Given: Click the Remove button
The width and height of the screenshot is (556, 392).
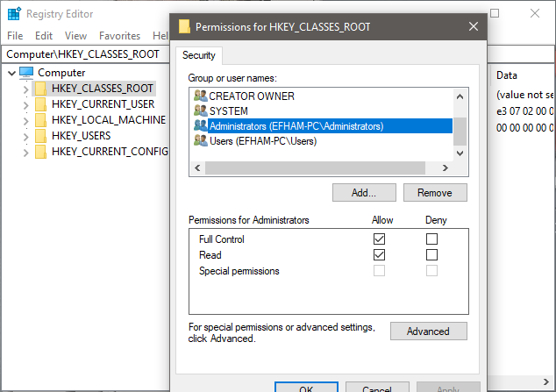Looking at the screenshot, I should pos(435,192).
